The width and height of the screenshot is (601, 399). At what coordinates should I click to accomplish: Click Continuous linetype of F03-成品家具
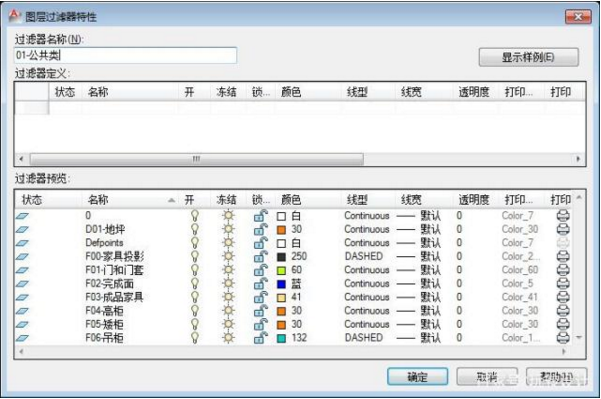tap(367, 297)
